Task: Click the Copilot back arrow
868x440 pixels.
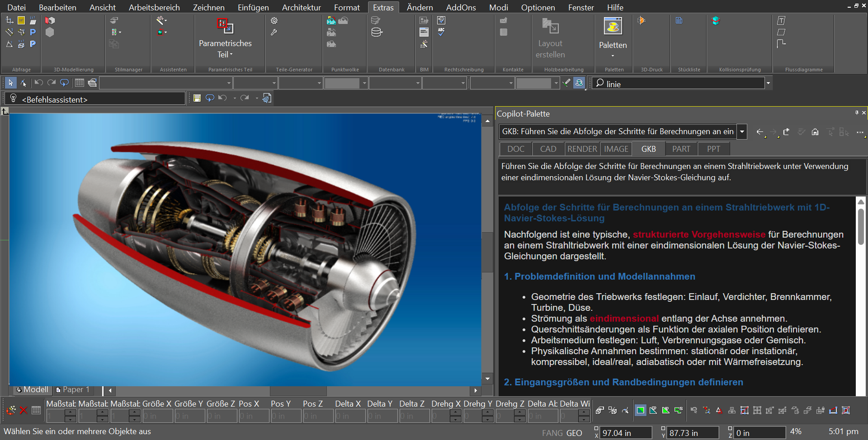Action: [x=760, y=132]
